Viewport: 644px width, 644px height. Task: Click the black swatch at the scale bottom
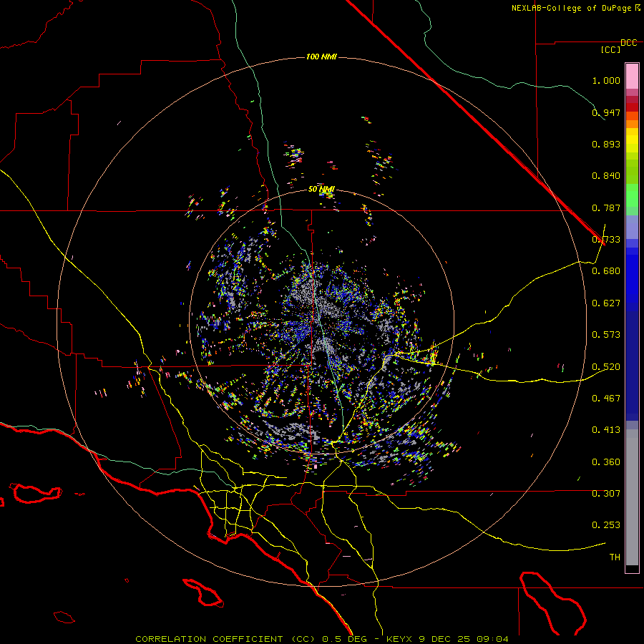(632, 569)
